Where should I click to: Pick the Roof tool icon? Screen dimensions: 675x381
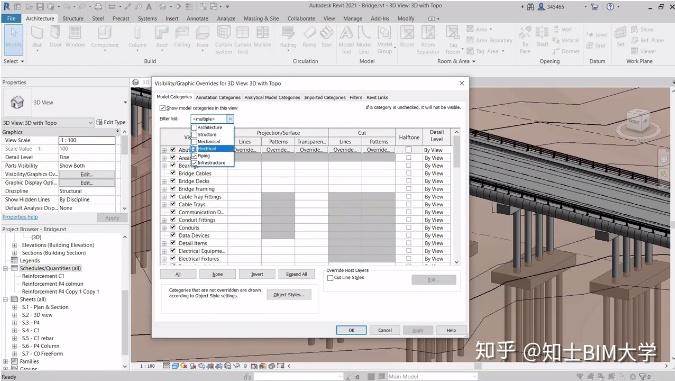tap(161, 33)
